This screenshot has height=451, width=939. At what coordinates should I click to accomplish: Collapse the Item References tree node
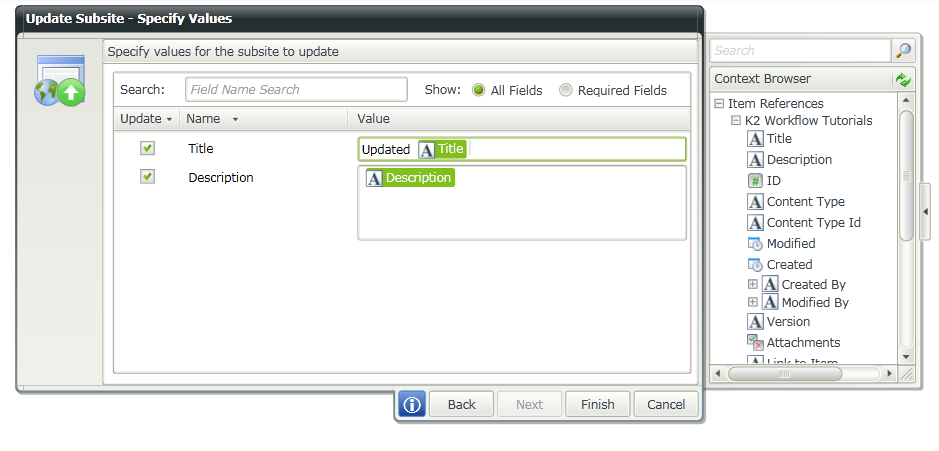pos(719,104)
